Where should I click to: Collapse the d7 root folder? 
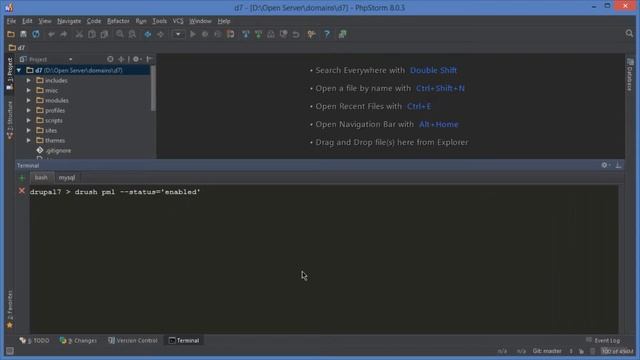[x=19, y=70]
